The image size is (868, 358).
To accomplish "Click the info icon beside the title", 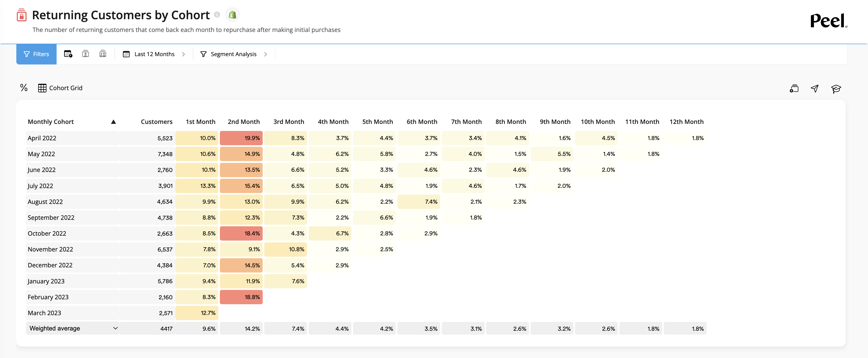I will click(217, 15).
